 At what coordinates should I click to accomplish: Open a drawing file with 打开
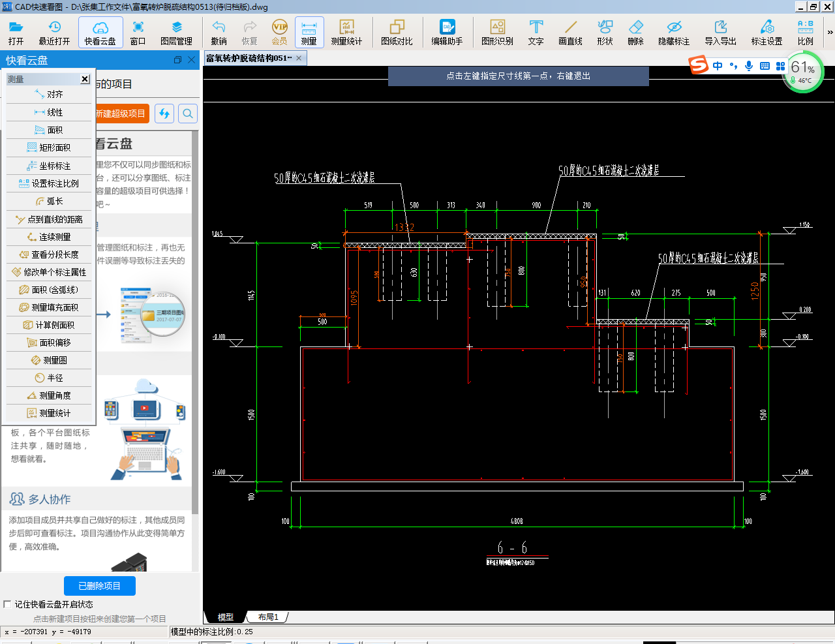(16, 33)
